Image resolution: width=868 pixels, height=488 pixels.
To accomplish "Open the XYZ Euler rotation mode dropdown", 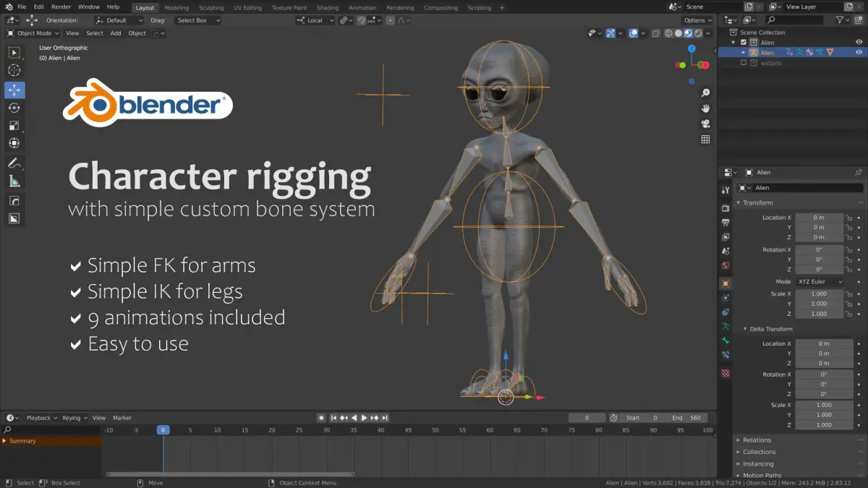I will tap(820, 282).
